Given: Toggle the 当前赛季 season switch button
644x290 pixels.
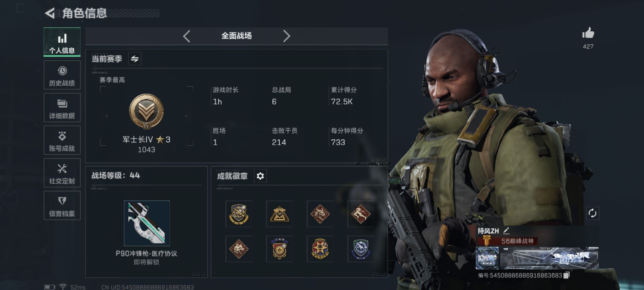Looking at the screenshot, I should [135, 59].
